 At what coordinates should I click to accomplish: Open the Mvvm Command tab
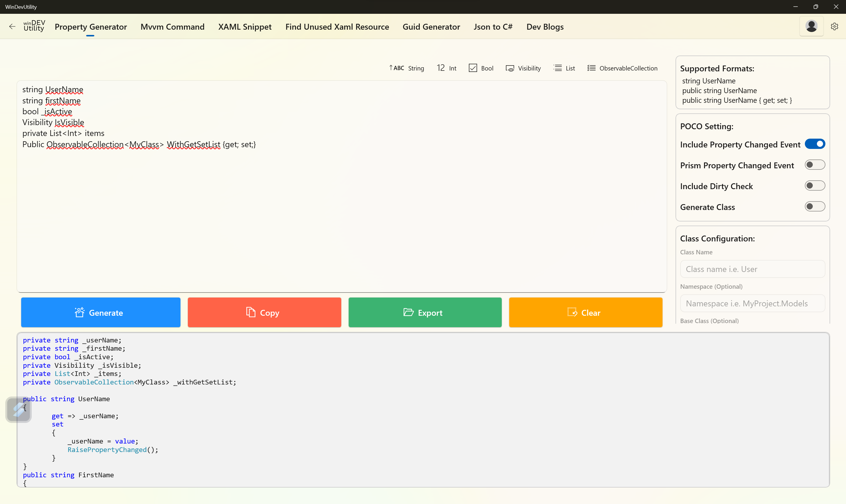pos(172,27)
